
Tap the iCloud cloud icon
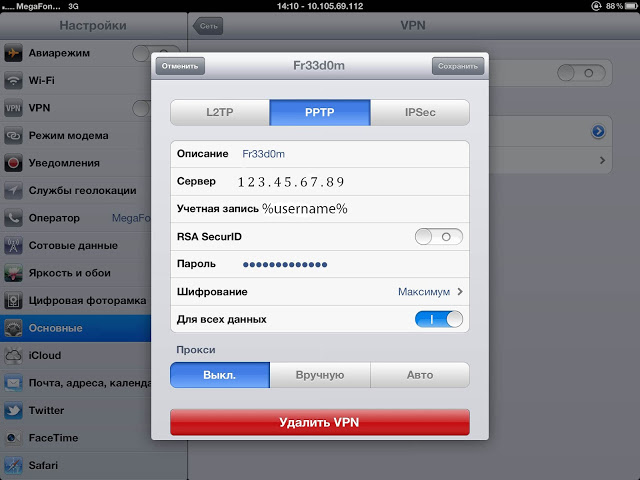click(x=14, y=355)
